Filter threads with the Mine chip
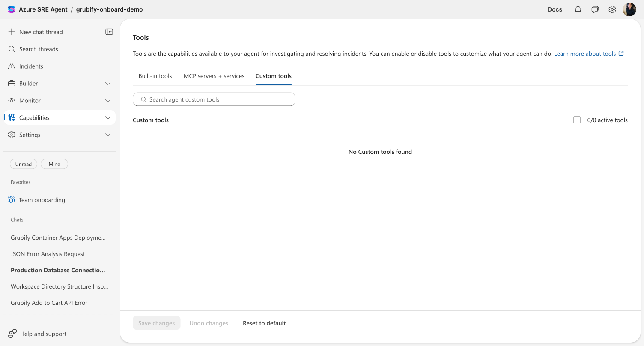Screen dimensions: 644x346 pyautogui.click(x=54, y=164)
